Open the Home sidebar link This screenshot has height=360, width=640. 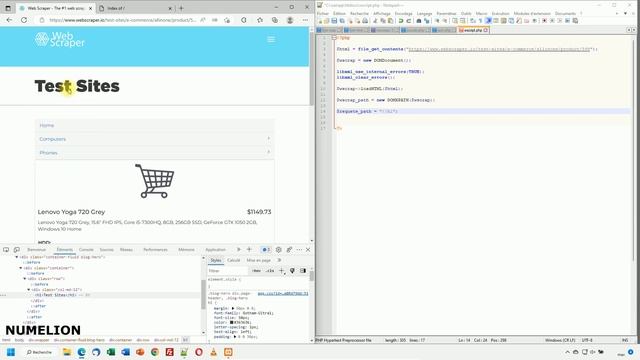[x=47, y=125]
